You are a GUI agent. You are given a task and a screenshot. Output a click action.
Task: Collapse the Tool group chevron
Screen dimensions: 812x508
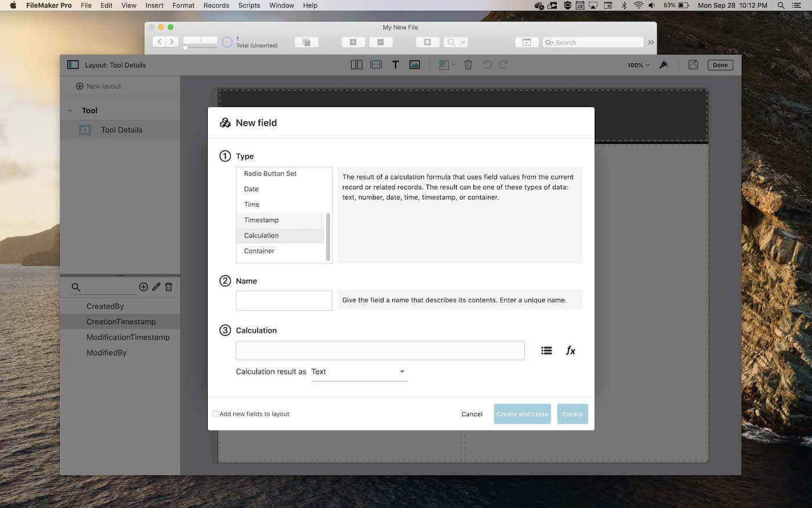[x=70, y=110]
